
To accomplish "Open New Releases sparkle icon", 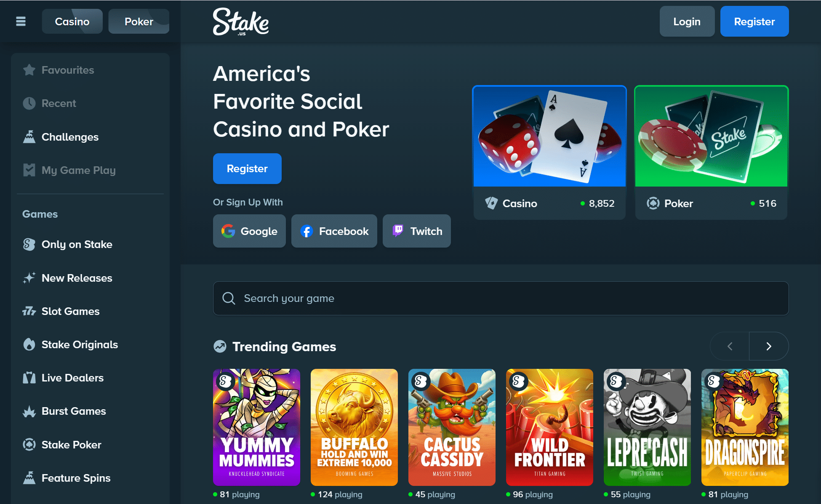I will tap(29, 278).
